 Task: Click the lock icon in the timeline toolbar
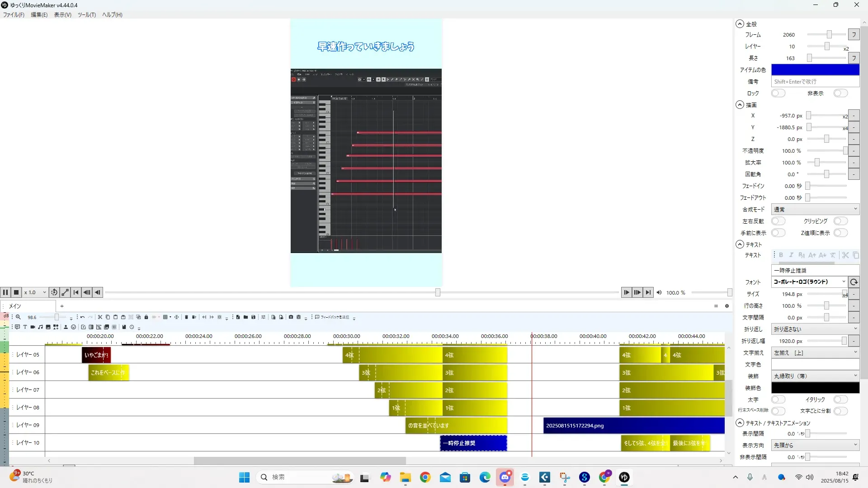coord(146,317)
